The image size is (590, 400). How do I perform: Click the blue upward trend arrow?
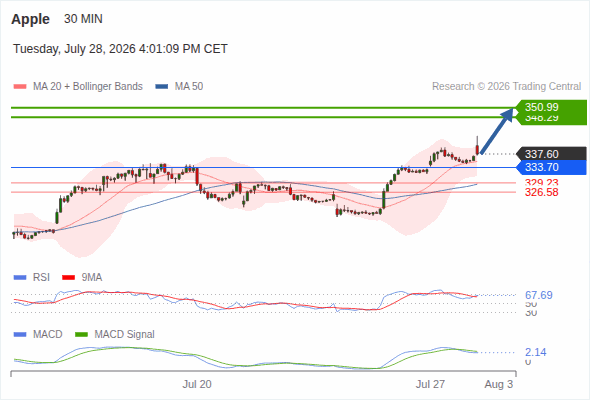tap(497, 131)
